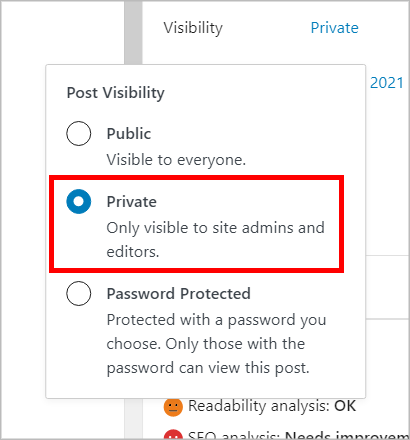
Task: Click the 'Protected with a password' description
Action: [x=216, y=344]
